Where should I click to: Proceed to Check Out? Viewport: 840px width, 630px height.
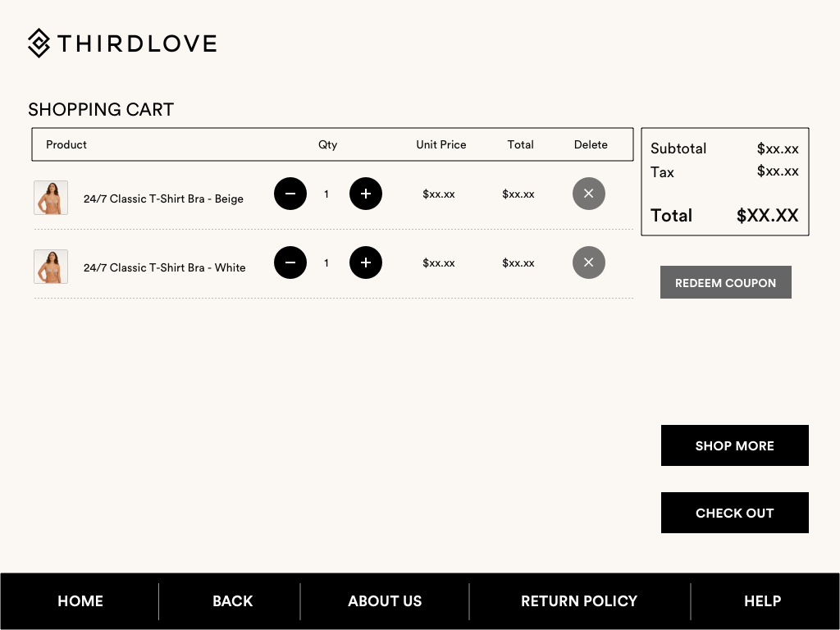pyautogui.click(x=734, y=513)
